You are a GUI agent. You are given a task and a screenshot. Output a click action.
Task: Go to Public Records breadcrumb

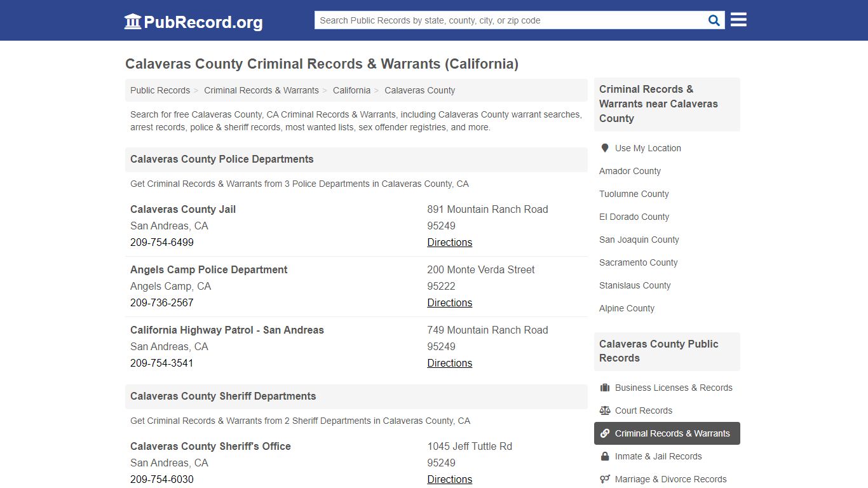pyautogui.click(x=160, y=90)
